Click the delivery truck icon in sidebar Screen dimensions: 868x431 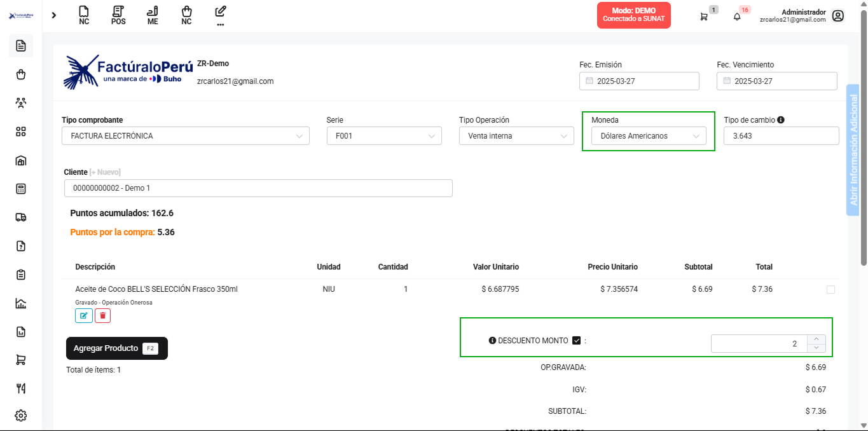coord(21,217)
